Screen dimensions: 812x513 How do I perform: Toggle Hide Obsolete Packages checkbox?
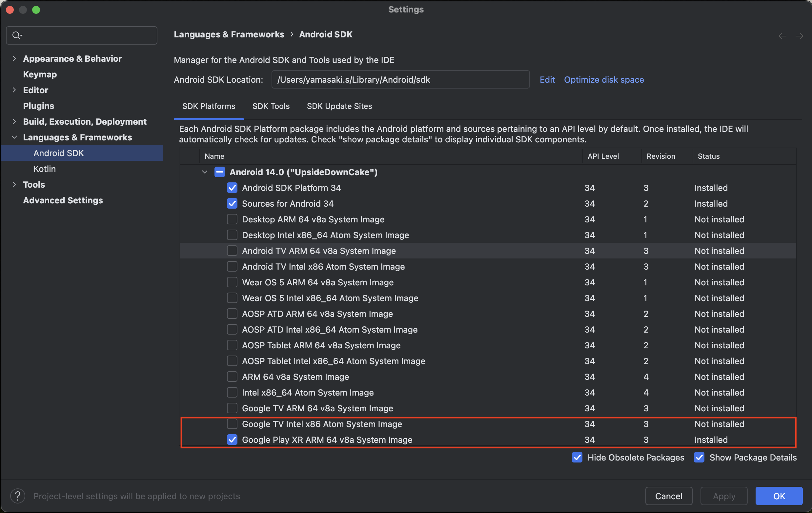577,457
